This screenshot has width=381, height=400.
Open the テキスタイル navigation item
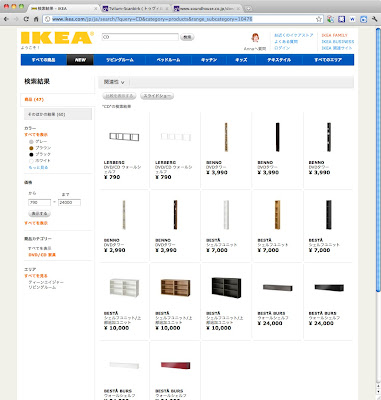tap(279, 60)
